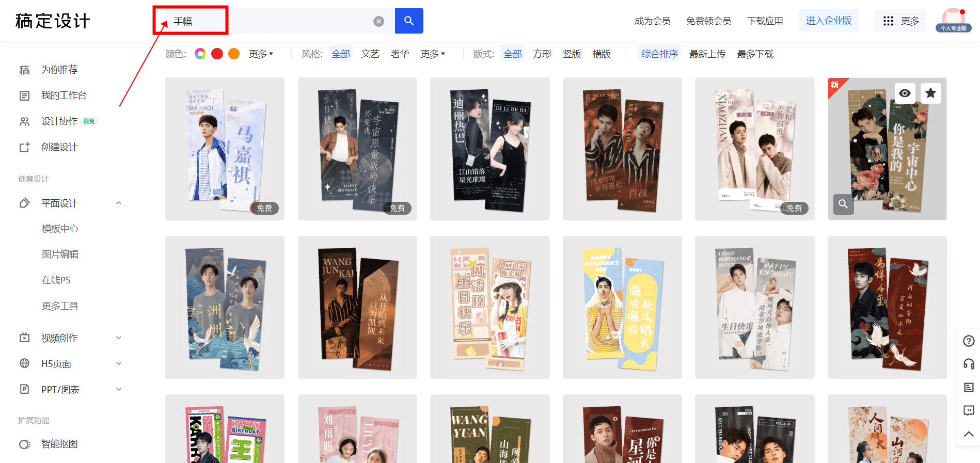Screen dimensions: 980x463
Task: Expand the PPT/图表 section chevron
Action: (119, 389)
